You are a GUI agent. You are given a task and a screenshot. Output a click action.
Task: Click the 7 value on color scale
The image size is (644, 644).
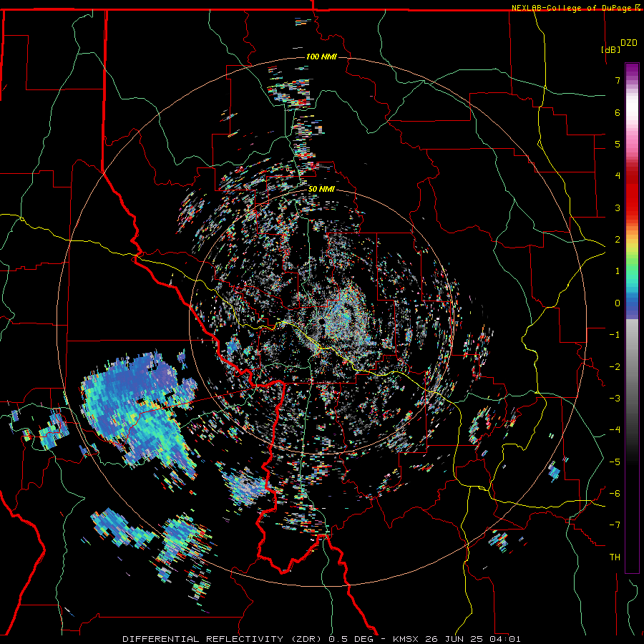[x=618, y=80]
